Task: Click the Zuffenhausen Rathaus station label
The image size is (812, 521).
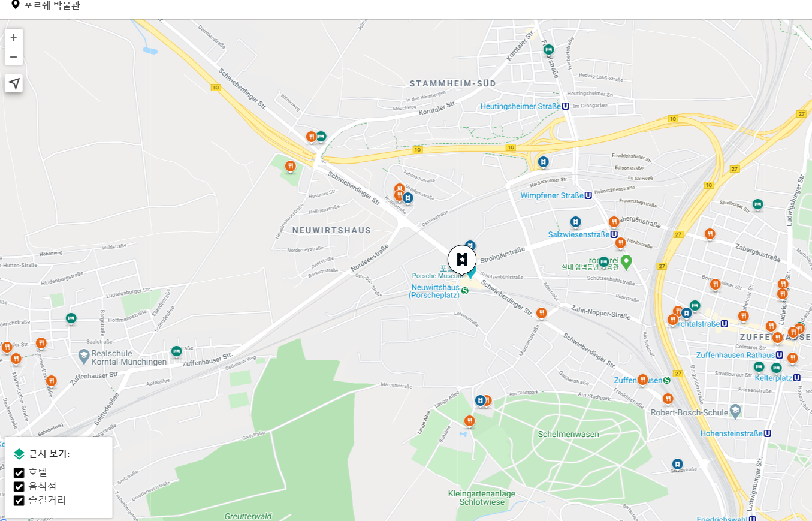Action: [739, 355]
